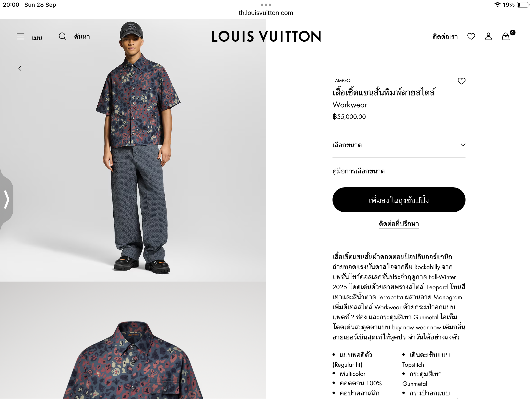Click the ติดต่อที่ปรึกษา advisor link
The width and height of the screenshot is (532, 399).
(x=399, y=224)
